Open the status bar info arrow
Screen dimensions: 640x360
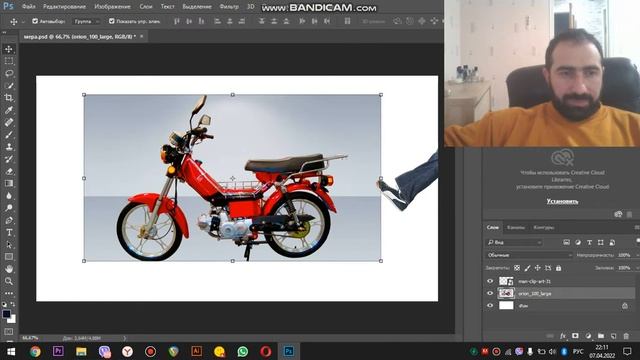click(x=124, y=338)
